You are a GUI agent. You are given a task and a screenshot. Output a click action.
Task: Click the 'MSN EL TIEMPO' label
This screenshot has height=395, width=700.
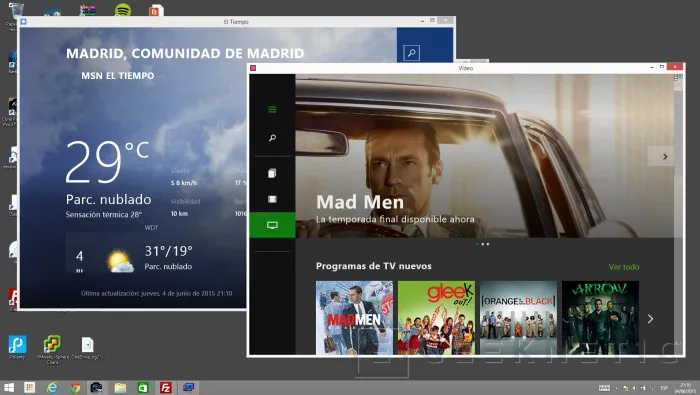(118, 76)
